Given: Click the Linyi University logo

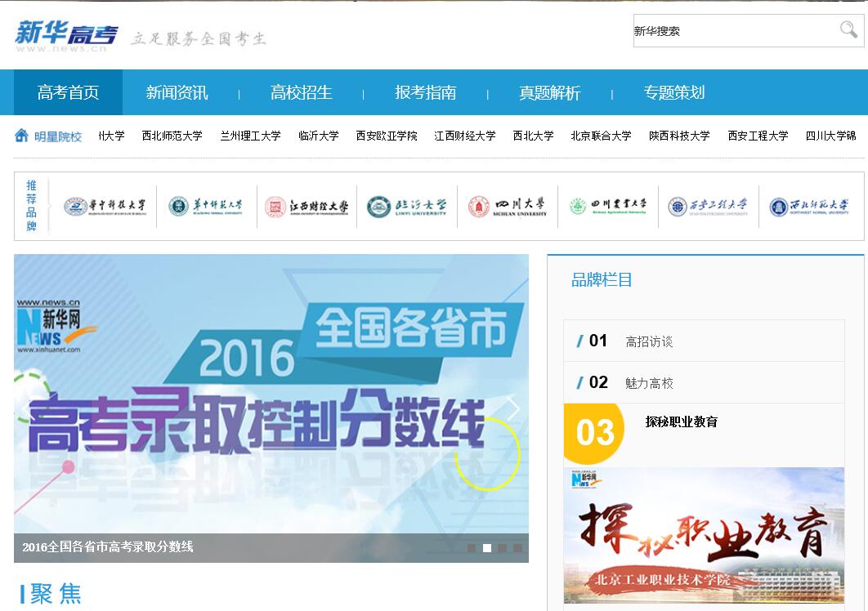Looking at the screenshot, I should coord(407,207).
